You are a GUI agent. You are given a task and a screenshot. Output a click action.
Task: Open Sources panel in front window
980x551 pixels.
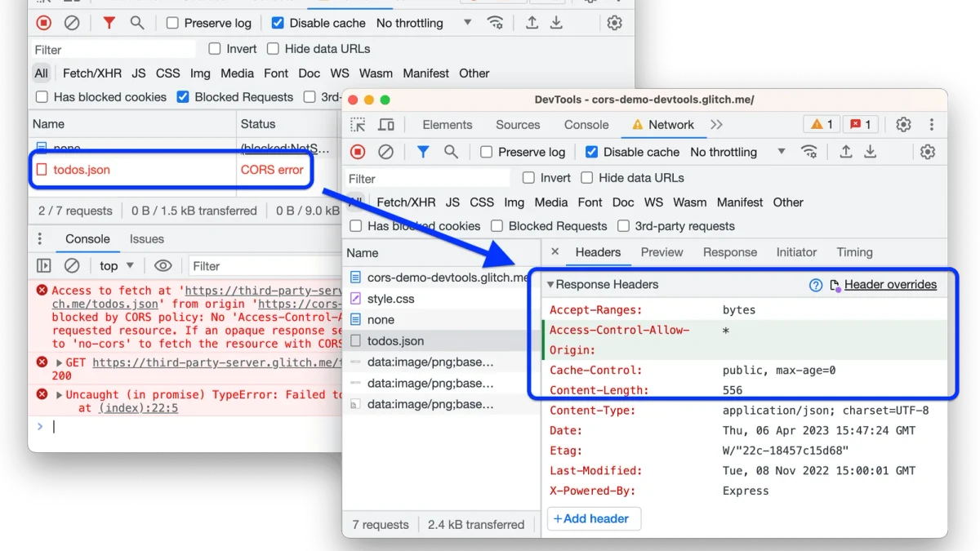518,125
